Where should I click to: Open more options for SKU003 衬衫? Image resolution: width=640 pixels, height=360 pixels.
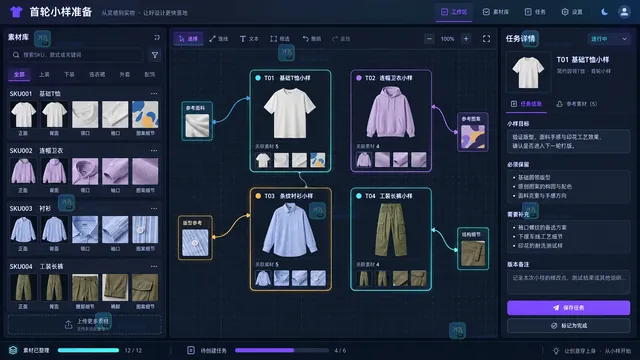click(154, 209)
